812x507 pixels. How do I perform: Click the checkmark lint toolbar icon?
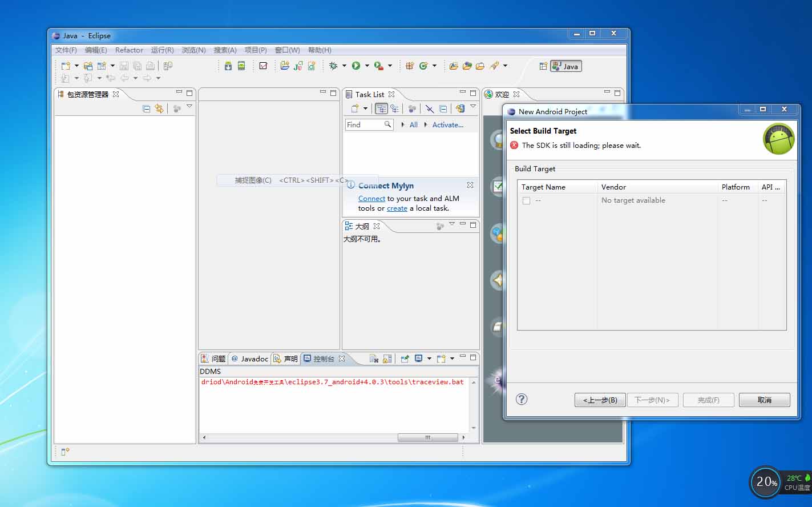(x=263, y=66)
